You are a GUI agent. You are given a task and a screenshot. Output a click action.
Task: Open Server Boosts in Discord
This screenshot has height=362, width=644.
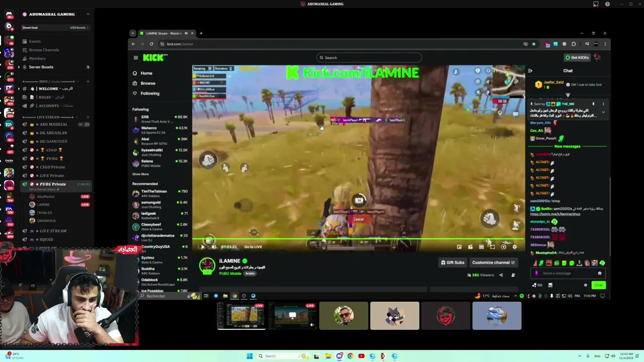pyautogui.click(x=41, y=67)
